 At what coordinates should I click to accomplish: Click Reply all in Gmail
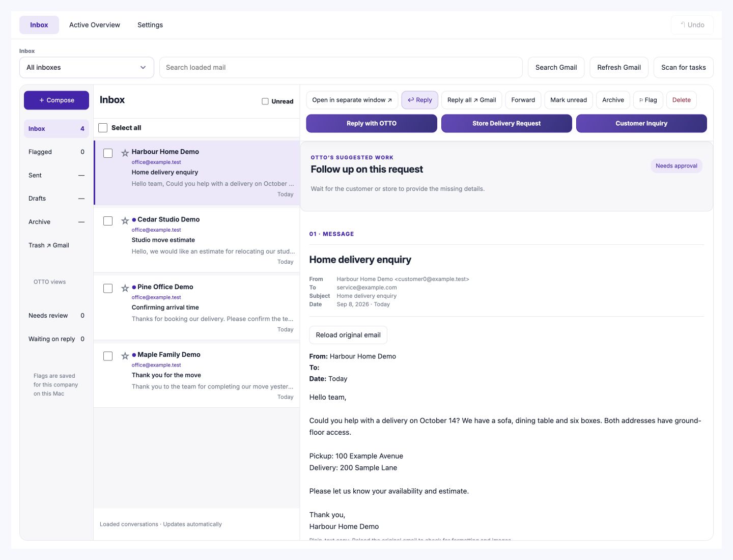tap(472, 100)
